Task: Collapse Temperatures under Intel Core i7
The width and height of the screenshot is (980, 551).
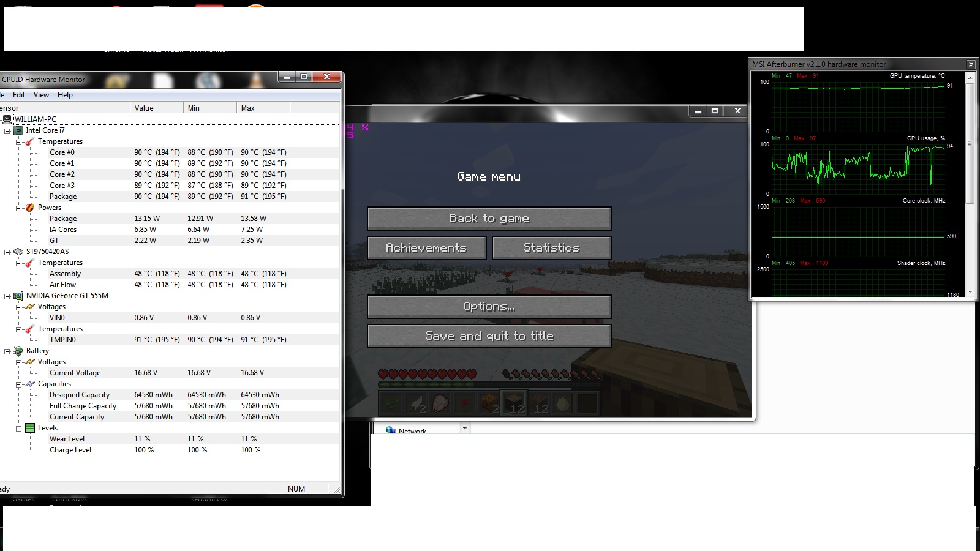Action: pyautogui.click(x=19, y=141)
